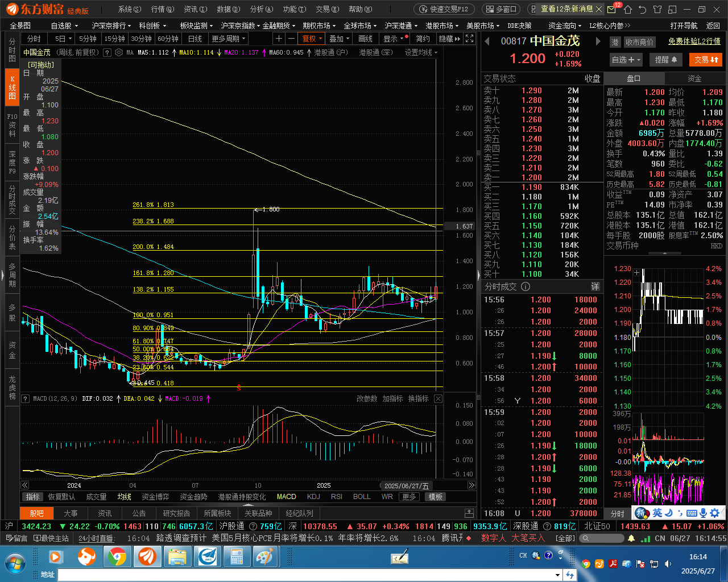Viewport: 728px width, 582px height.
Task: Jump to chart start with double-left arrow
Action: [x=25, y=485]
